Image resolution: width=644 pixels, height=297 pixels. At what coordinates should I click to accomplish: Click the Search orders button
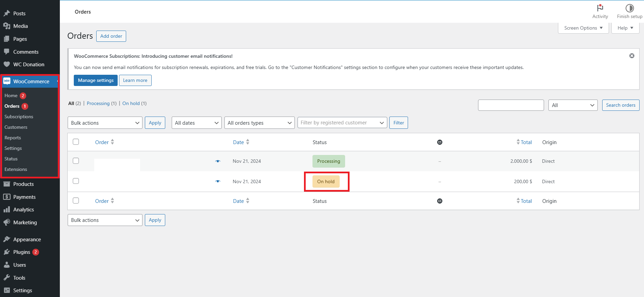621,105
